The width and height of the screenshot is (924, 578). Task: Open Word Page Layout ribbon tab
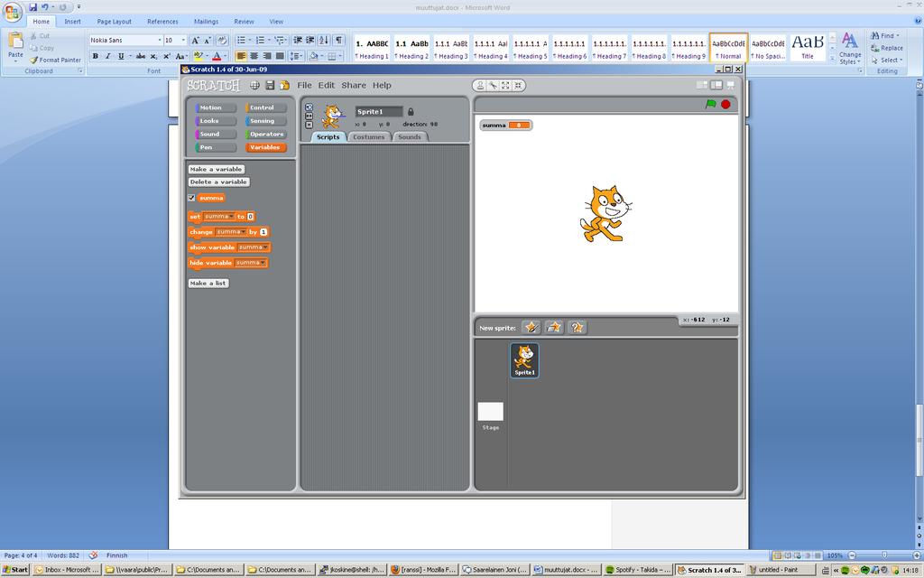pyautogui.click(x=115, y=22)
